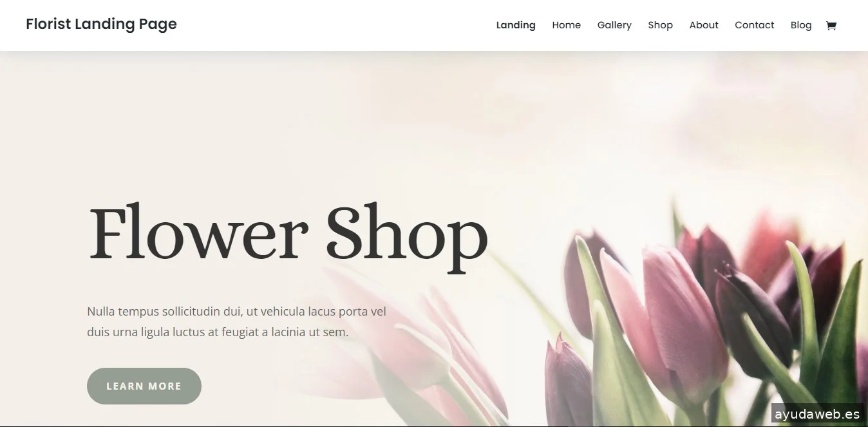868x427 pixels.
Task: Click the small purple tulip bud at bottom
Action: 568,383
